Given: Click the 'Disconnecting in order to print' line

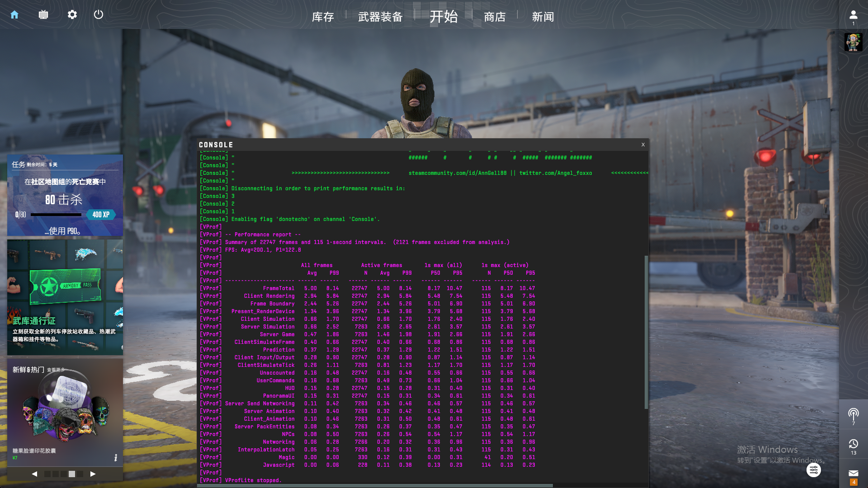Looking at the screenshot, I should (318, 188).
